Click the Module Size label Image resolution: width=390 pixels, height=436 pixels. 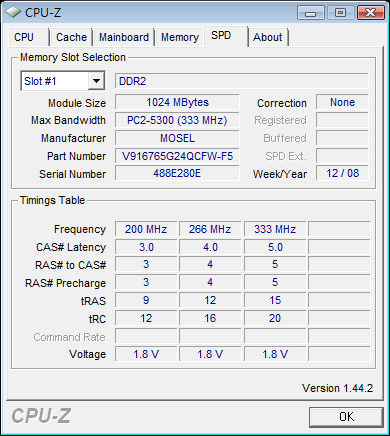[77, 103]
